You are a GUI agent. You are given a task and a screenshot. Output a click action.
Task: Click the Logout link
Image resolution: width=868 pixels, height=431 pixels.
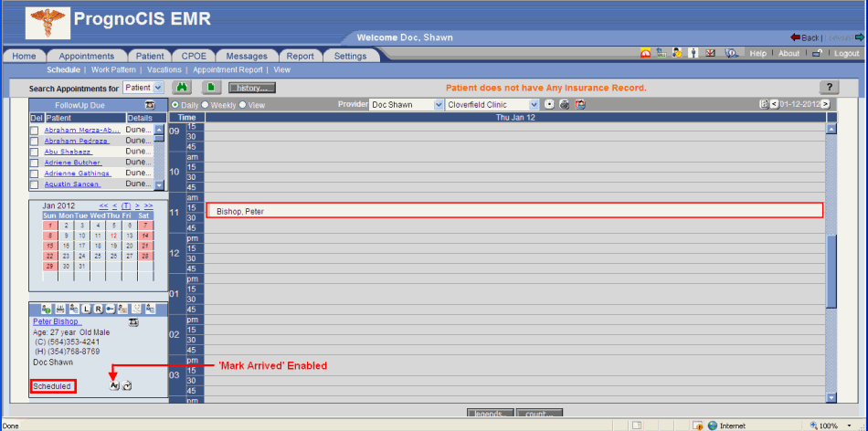pyautogui.click(x=846, y=54)
